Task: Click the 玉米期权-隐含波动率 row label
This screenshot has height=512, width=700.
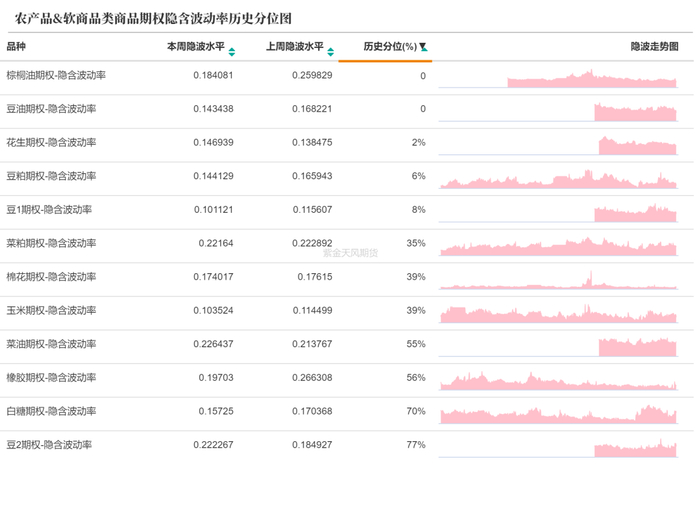Action: click(51, 311)
